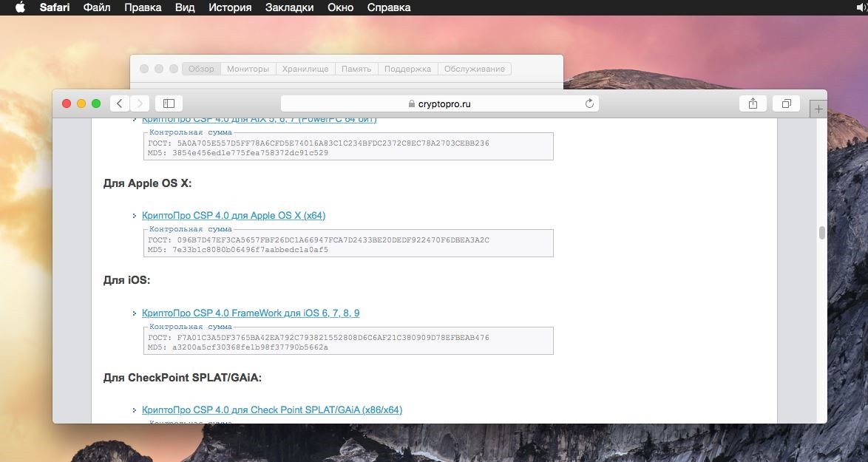Switch to Обзор tab in background window
This screenshot has height=462, width=868.
pyautogui.click(x=201, y=69)
